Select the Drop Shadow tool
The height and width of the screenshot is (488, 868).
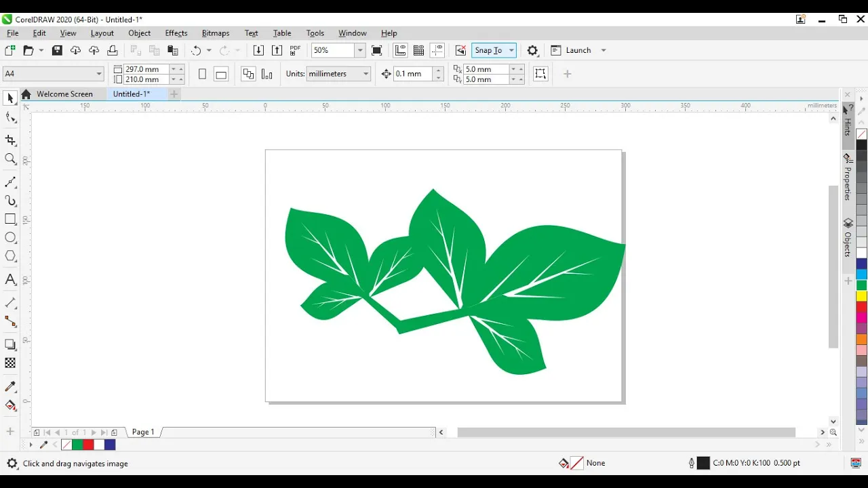(10, 344)
